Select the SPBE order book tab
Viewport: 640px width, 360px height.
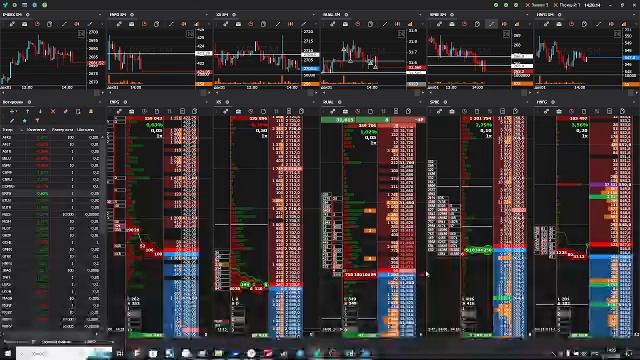coord(434,102)
